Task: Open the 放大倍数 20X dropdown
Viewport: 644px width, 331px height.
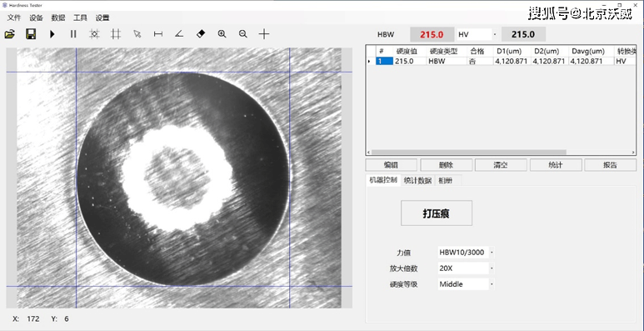Action: click(x=492, y=268)
